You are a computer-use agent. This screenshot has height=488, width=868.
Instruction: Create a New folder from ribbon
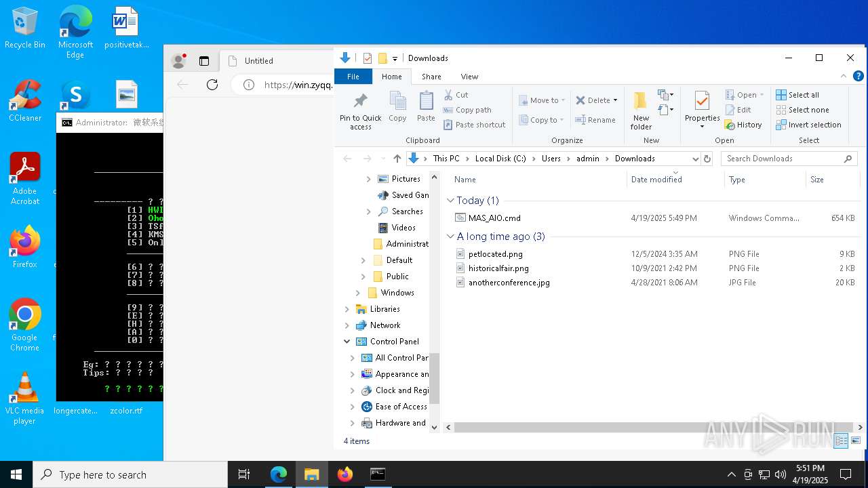(641, 110)
